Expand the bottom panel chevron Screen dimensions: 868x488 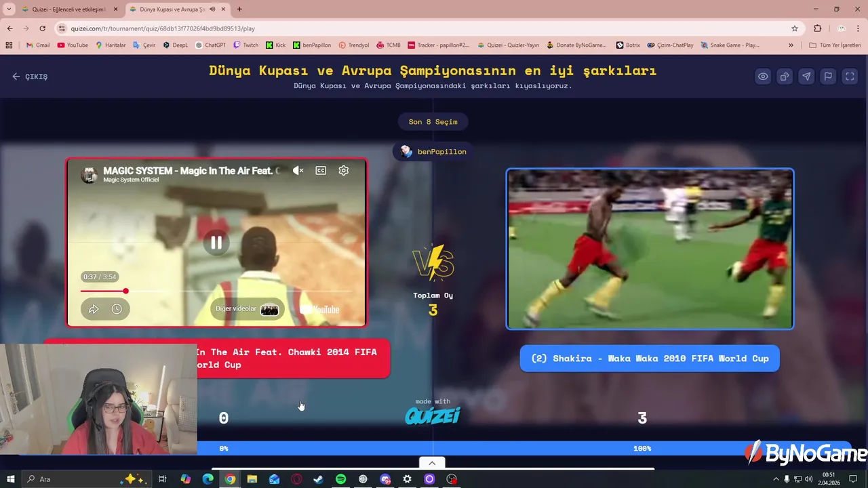click(432, 463)
